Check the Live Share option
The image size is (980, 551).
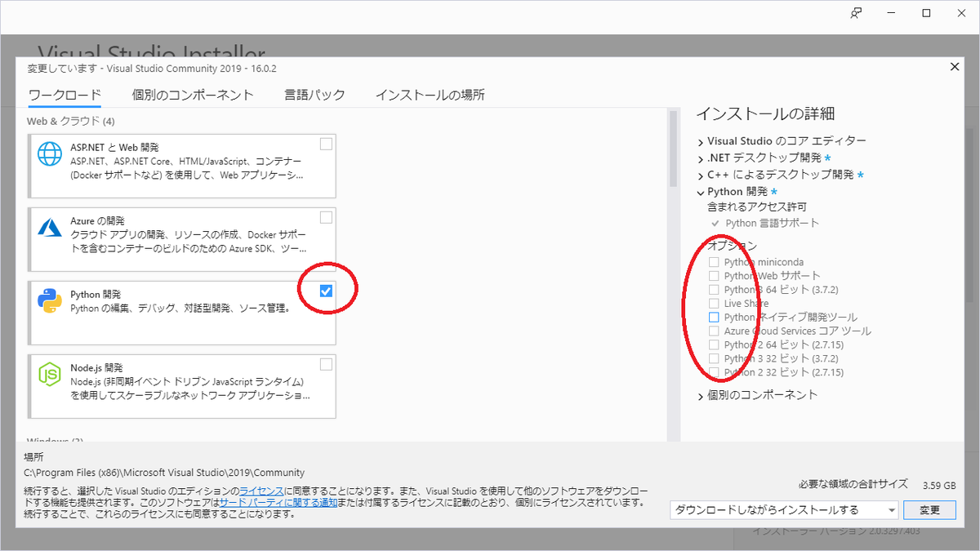pos(714,303)
